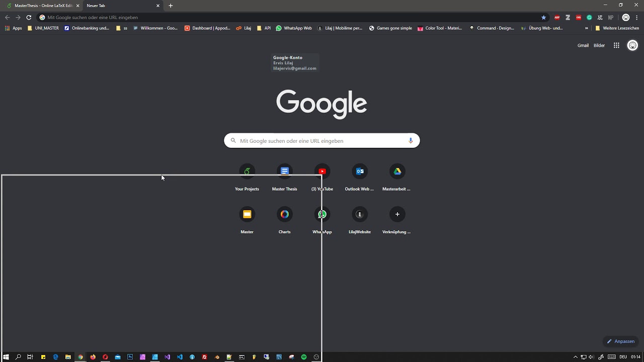The image size is (644, 362).
Task: Open the Google apps grid
Action: [616, 45]
